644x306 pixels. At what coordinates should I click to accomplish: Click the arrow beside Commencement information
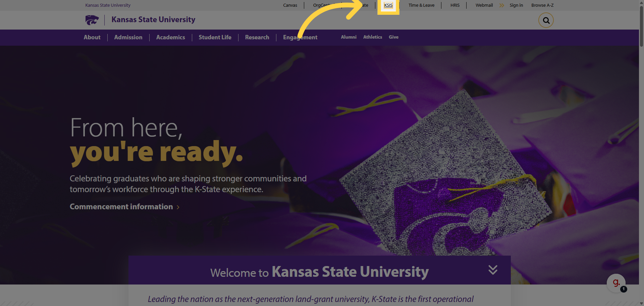point(178,207)
